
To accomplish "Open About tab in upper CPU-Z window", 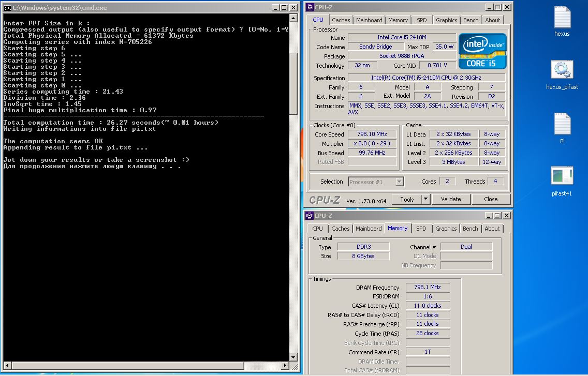I will point(492,20).
